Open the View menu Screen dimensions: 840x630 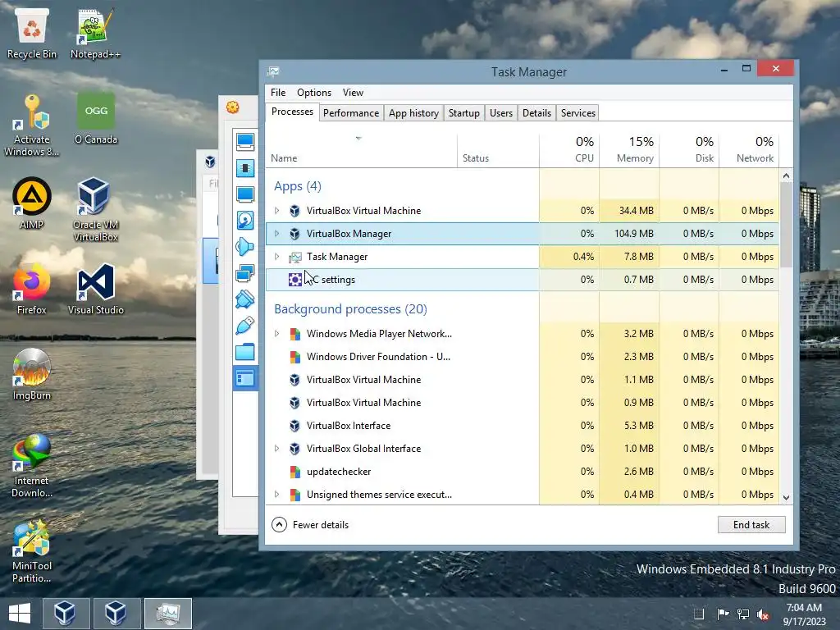pos(353,93)
